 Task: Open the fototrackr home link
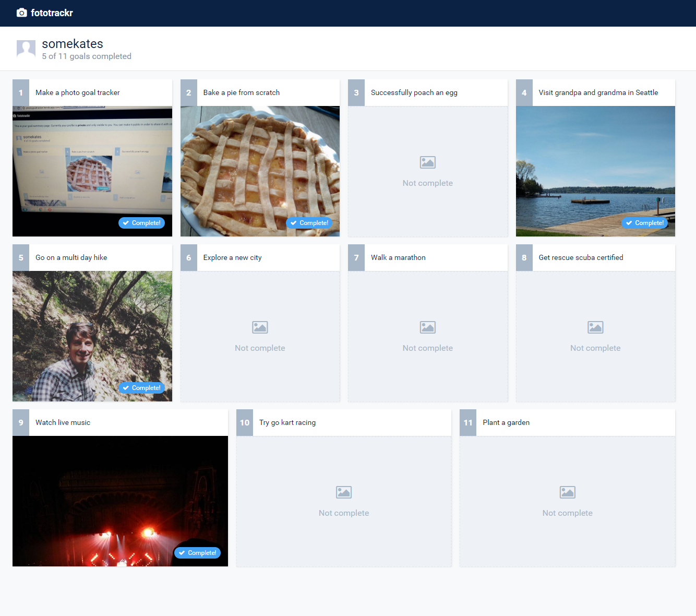coord(52,13)
